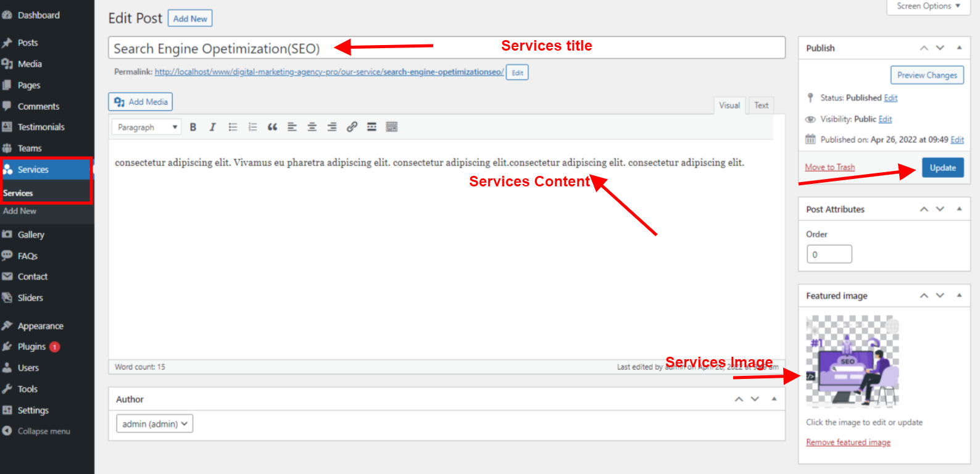The height and width of the screenshot is (474, 980).
Task: Click the Order number input field
Action: (829, 254)
